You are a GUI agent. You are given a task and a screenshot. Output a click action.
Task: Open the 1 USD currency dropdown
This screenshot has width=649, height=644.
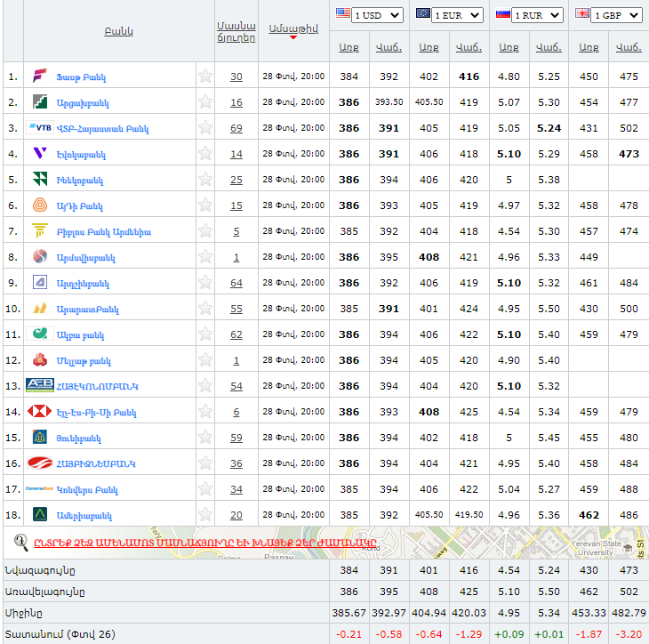tap(377, 15)
